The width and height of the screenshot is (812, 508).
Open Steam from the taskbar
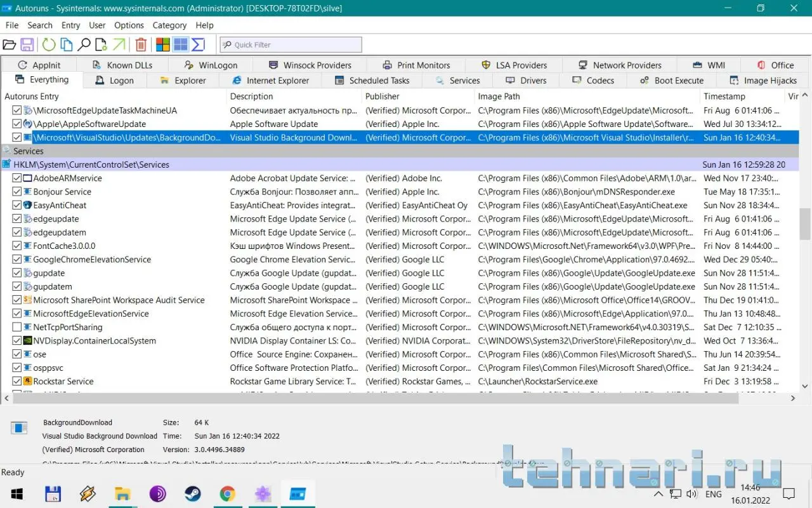tap(192, 494)
